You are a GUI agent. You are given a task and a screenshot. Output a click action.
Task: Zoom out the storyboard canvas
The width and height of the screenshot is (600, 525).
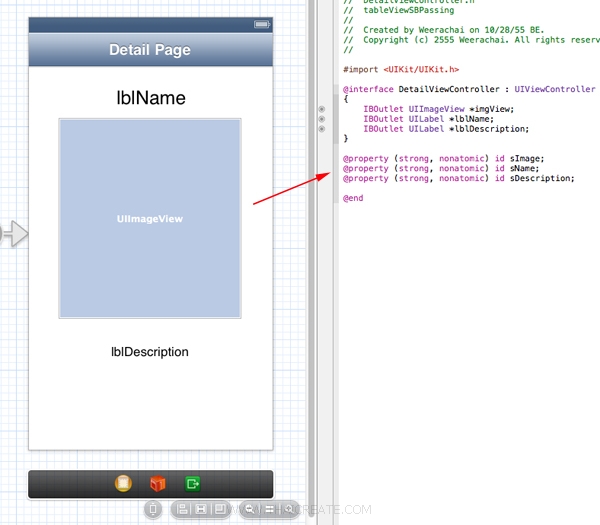(250, 509)
